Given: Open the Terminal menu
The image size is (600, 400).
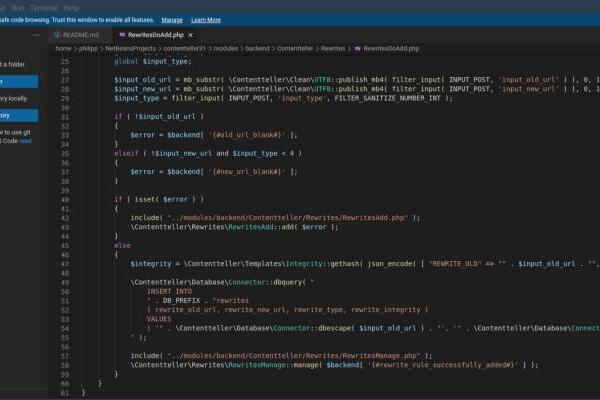Looking at the screenshot, I should (x=43, y=6).
